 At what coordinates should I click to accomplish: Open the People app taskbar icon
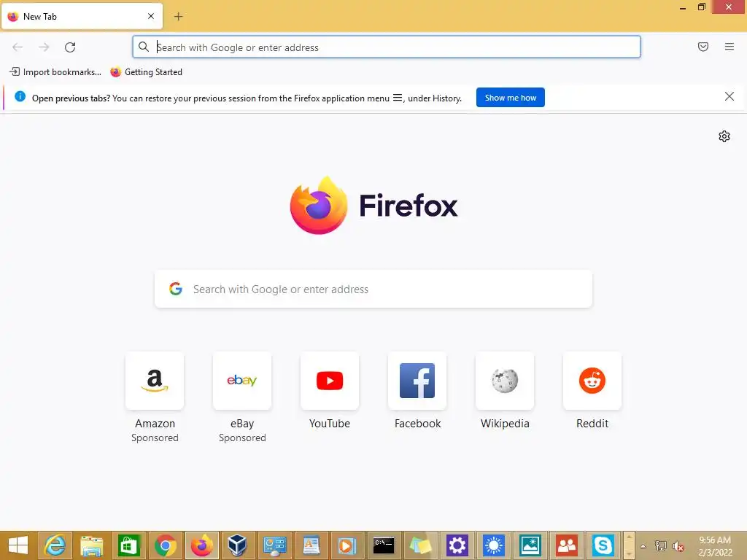coord(566,545)
